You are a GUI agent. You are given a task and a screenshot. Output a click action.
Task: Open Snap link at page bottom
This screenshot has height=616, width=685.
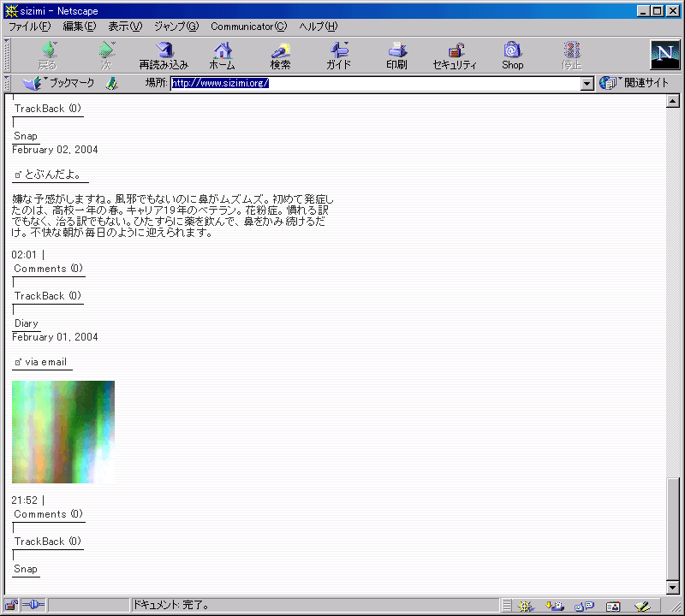(26, 569)
